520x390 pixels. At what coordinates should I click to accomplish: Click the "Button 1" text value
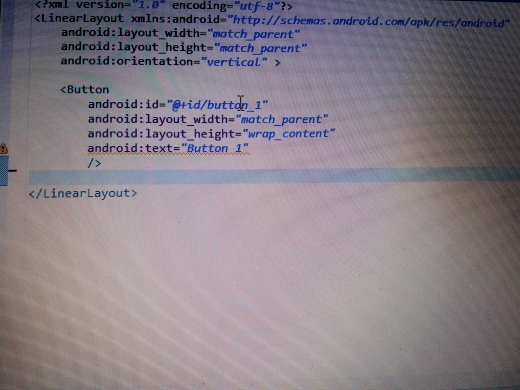(x=215, y=148)
